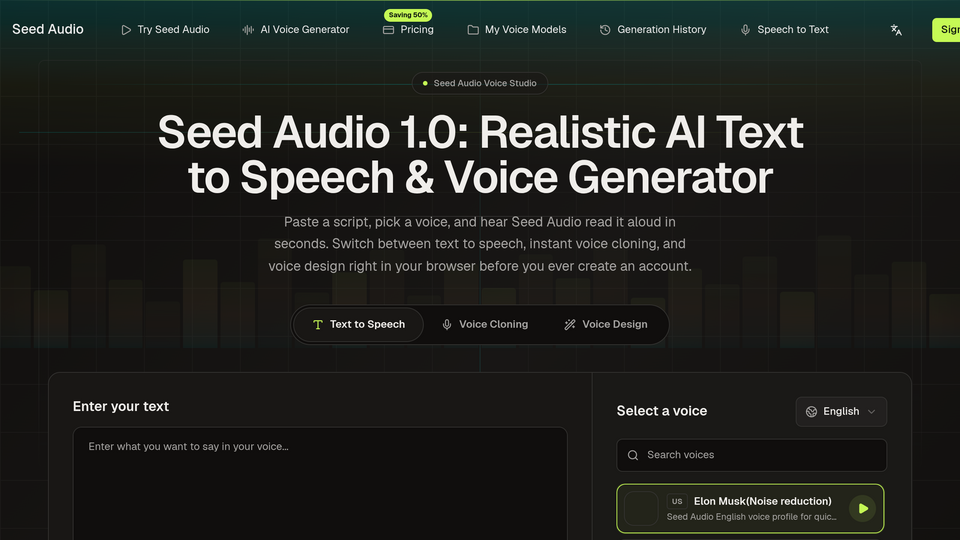Open the Seed Audio home logo

[x=48, y=29]
